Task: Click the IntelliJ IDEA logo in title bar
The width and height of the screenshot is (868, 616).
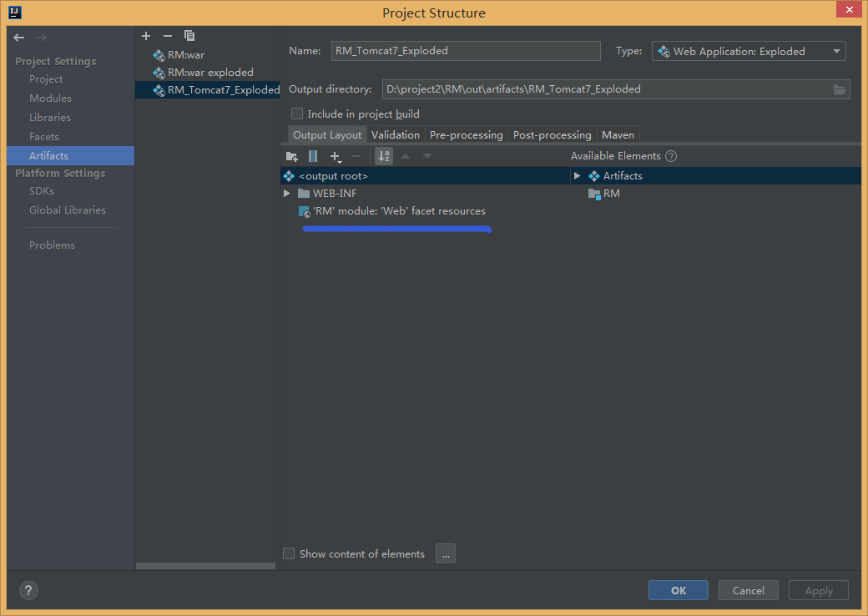Action: coord(15,13)
